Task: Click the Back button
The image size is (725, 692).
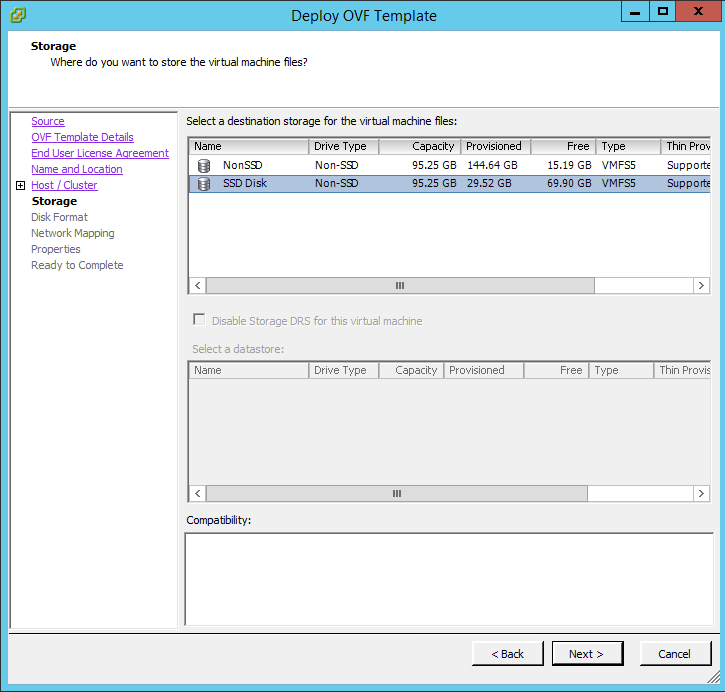Action: point(507,654)
